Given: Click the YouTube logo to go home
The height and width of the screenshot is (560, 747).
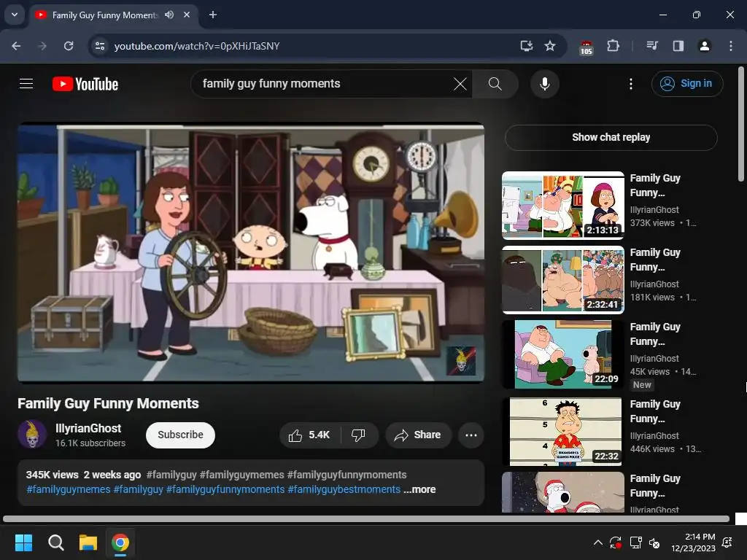Looking at the screenshot, I should tap(85, 84).
